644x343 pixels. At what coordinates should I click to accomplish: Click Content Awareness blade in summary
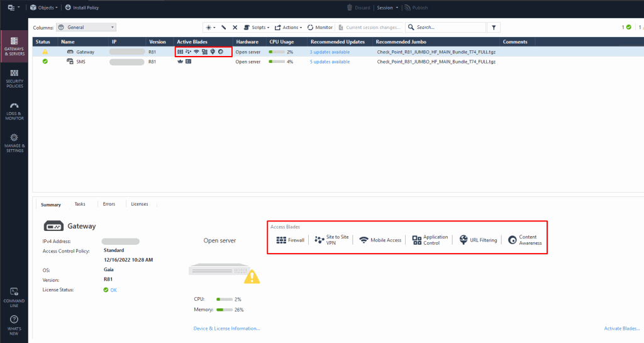(525, 240)
